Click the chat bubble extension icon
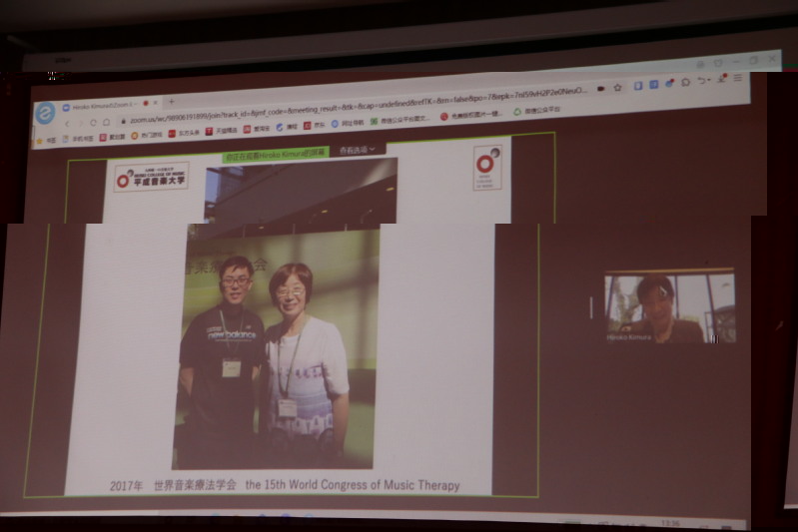 click(685, 82)
